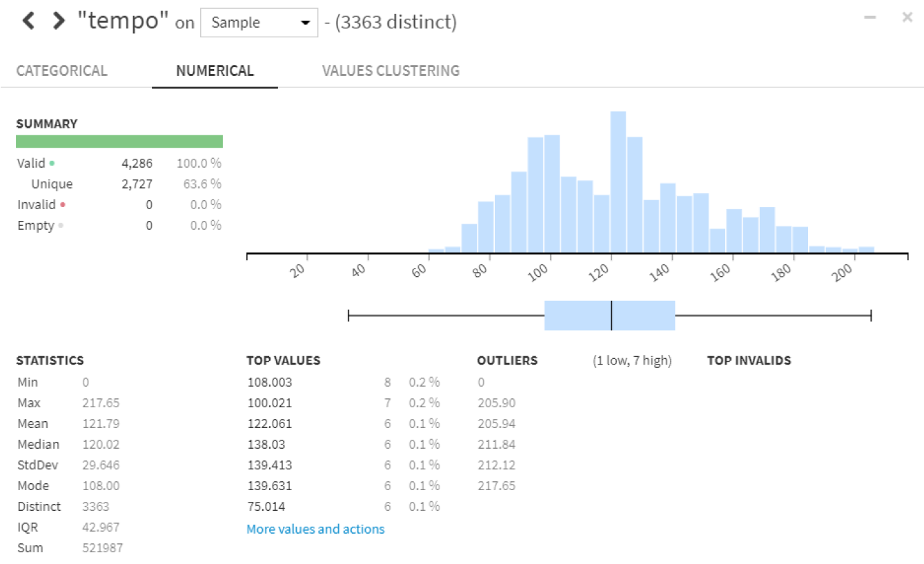Click outlier value 217.65 in Outliers list
Screen dimensions: 924x564
(496, 486)
